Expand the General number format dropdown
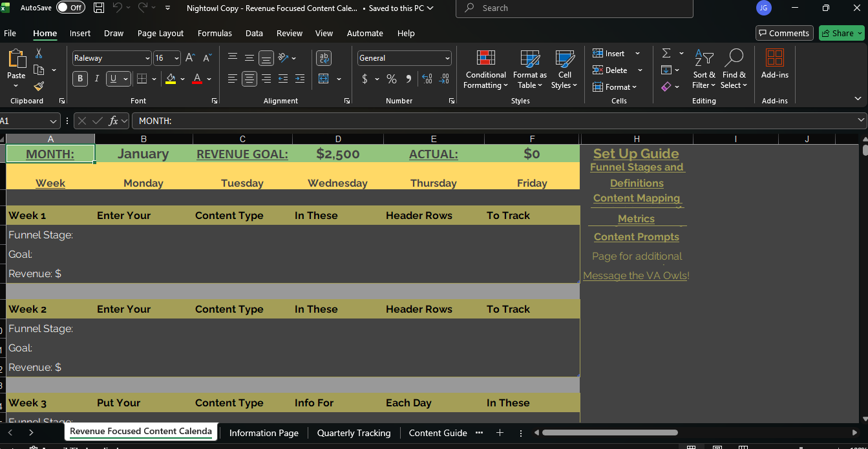The image size is (868, 449). [x=447, y=58]
